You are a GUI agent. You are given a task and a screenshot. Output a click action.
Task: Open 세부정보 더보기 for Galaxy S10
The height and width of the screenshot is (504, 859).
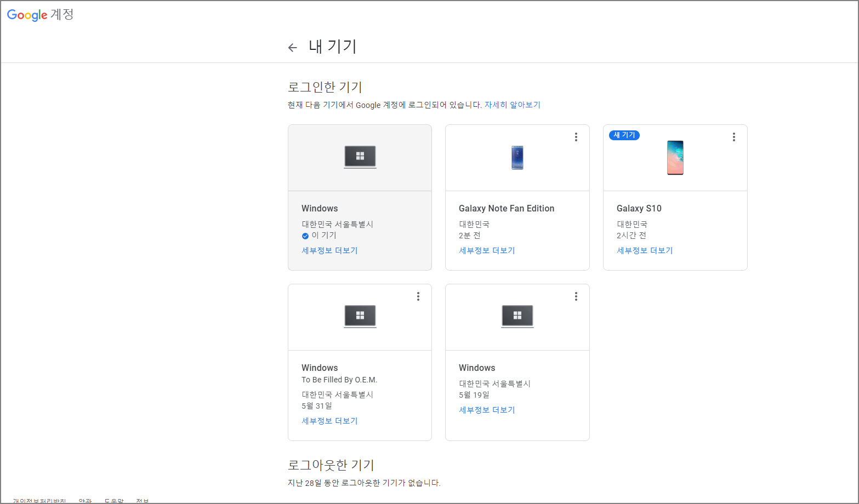pos(645,250)
